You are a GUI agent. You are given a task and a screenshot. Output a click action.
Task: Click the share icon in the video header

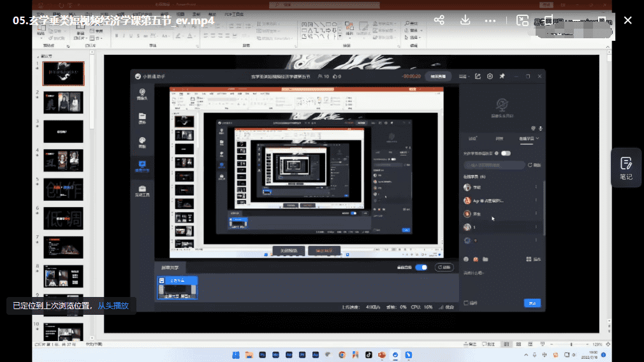pos(439,20)
